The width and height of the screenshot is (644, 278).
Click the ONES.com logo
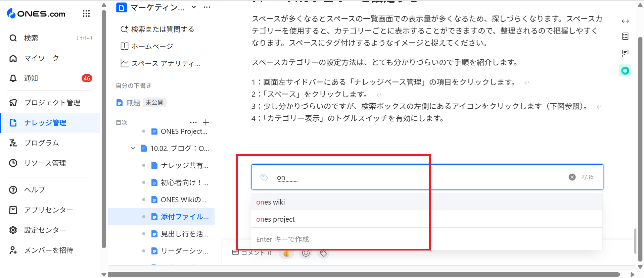click(36, 14)
